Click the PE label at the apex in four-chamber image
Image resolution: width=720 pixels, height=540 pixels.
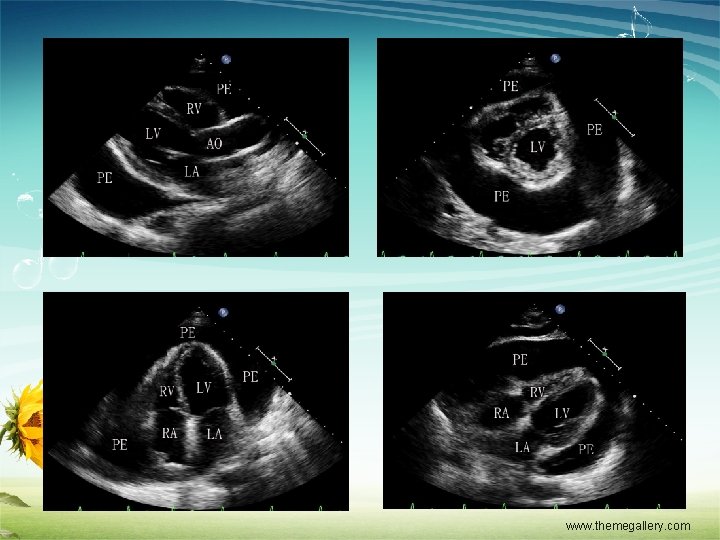point(188,332)
